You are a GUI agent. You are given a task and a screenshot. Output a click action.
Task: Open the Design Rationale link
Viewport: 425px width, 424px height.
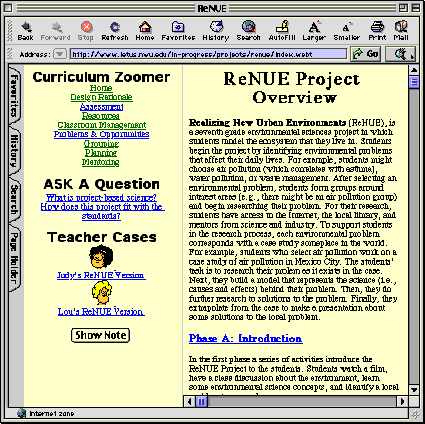(101, 97)
